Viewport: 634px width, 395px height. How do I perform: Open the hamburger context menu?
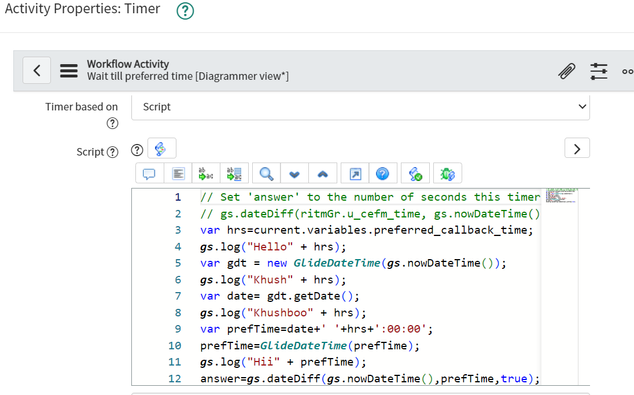69,71
